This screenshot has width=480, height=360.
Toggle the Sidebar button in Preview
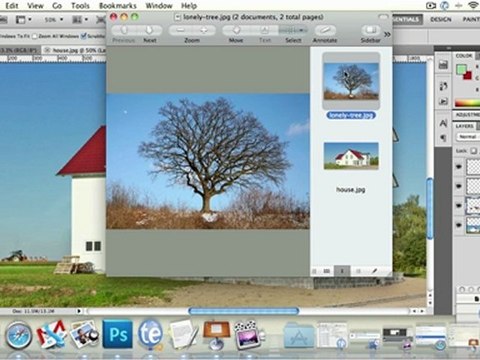[x=371, y=30]
